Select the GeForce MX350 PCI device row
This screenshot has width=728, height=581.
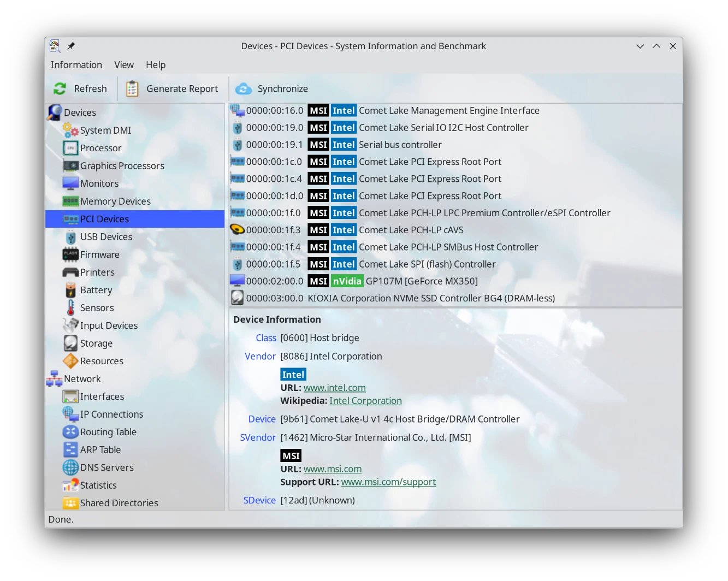(421, 281)
